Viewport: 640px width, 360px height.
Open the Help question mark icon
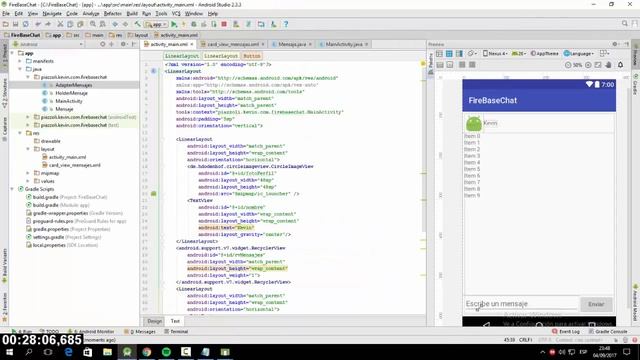pos(286,24)
